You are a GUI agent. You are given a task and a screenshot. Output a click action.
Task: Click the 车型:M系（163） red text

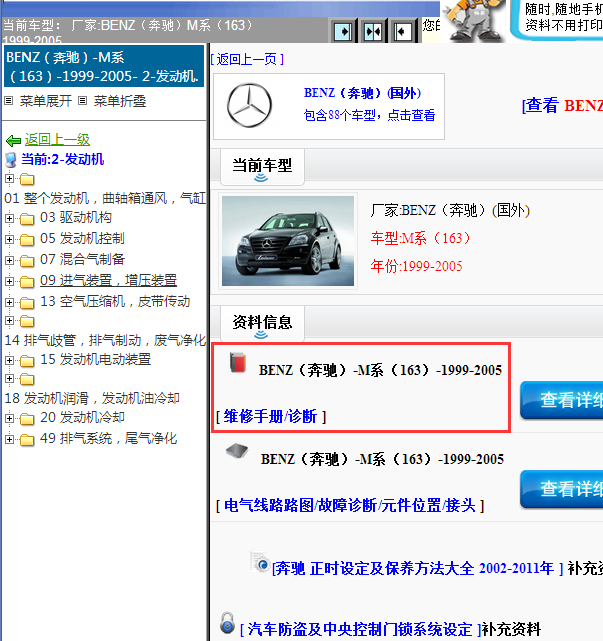pos(421,238)
